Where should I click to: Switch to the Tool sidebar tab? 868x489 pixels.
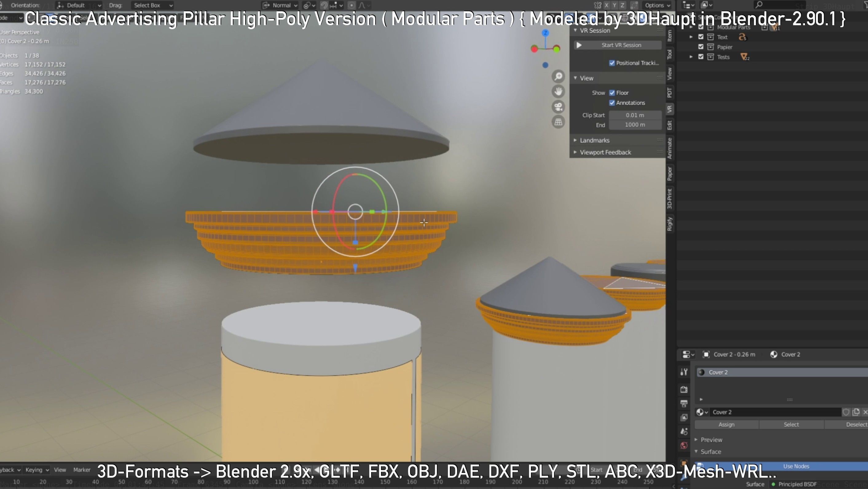[x=670, y=54]
